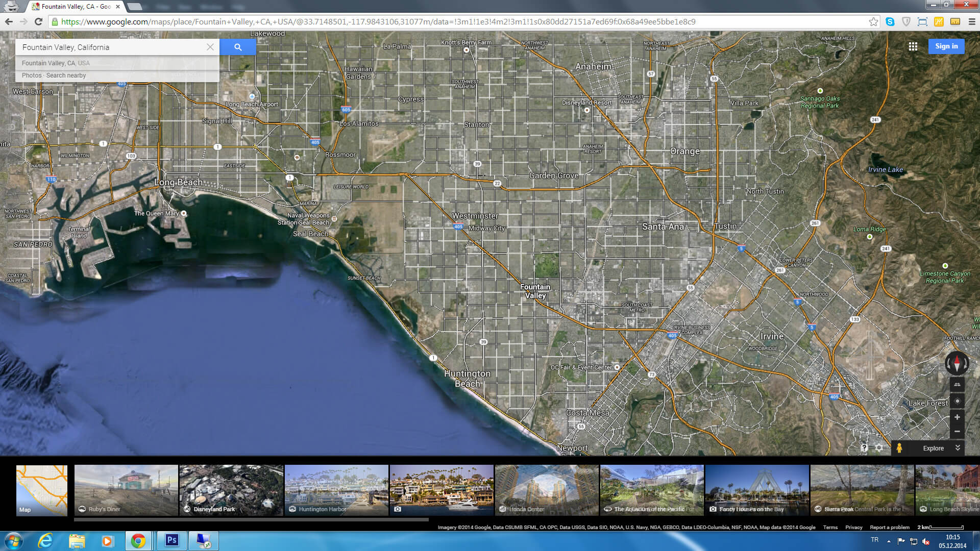Click the Search nearby link
This screenshot has height=551, width=980.
point(66,76)
